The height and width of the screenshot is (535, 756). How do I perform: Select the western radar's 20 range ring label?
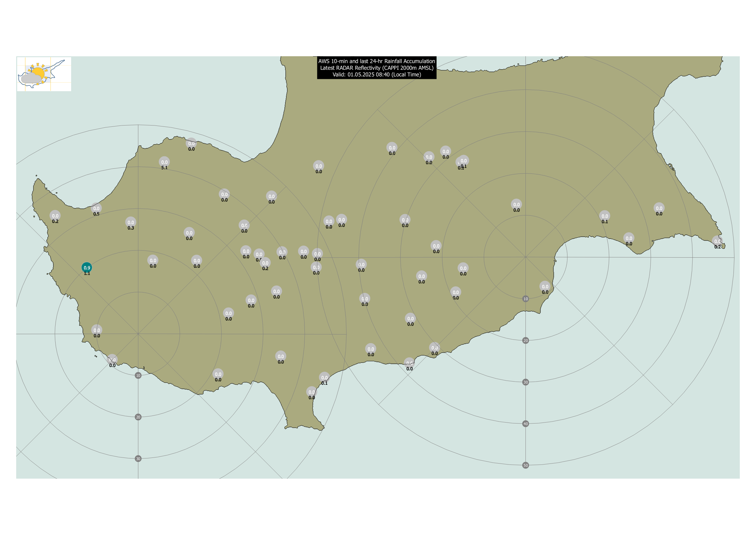(138, 417)
